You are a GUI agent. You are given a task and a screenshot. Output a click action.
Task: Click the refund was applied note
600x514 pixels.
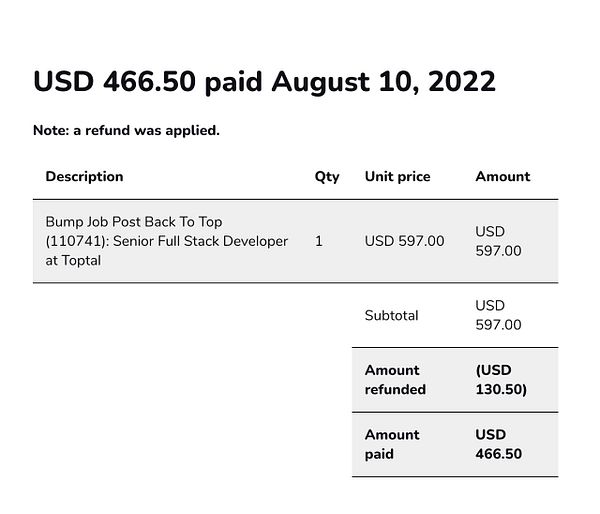pyautogui.click(x=126, y=130)
